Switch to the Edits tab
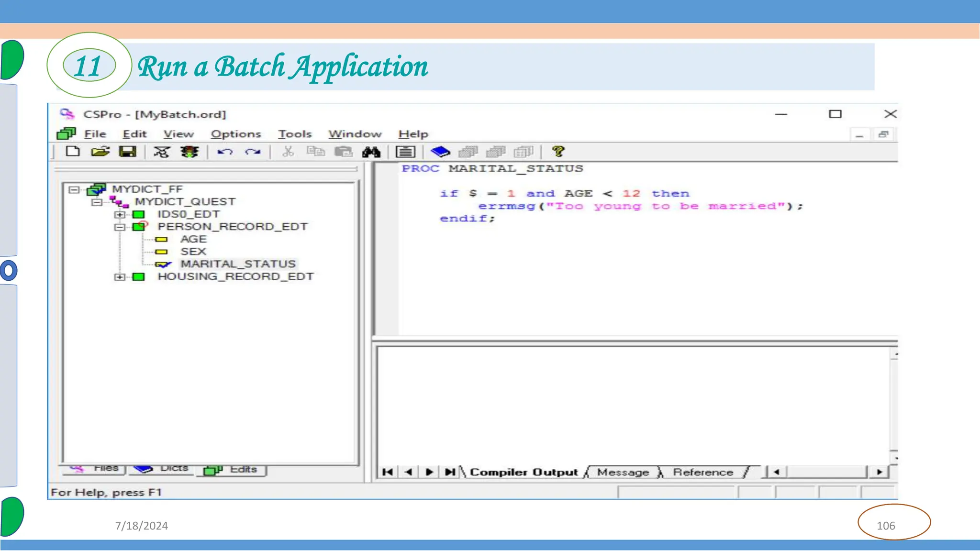This screenshot has width=980, height=551. point(232,470)
